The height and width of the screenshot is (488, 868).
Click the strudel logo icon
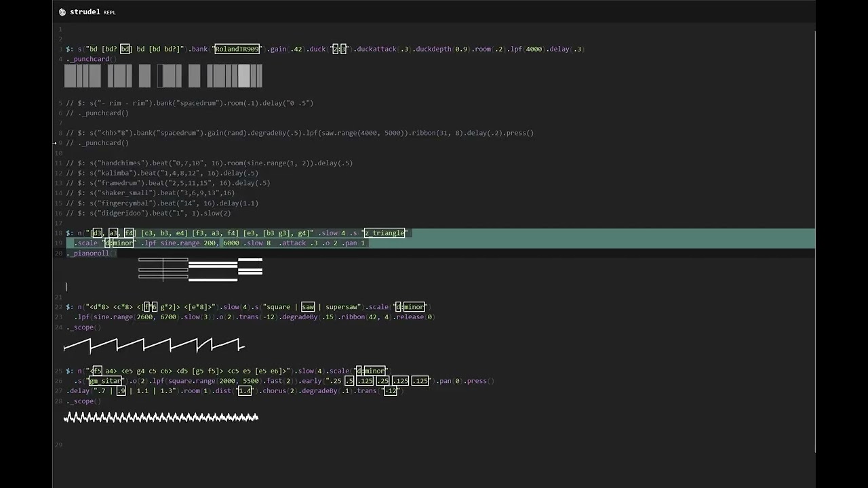point(62,12)
